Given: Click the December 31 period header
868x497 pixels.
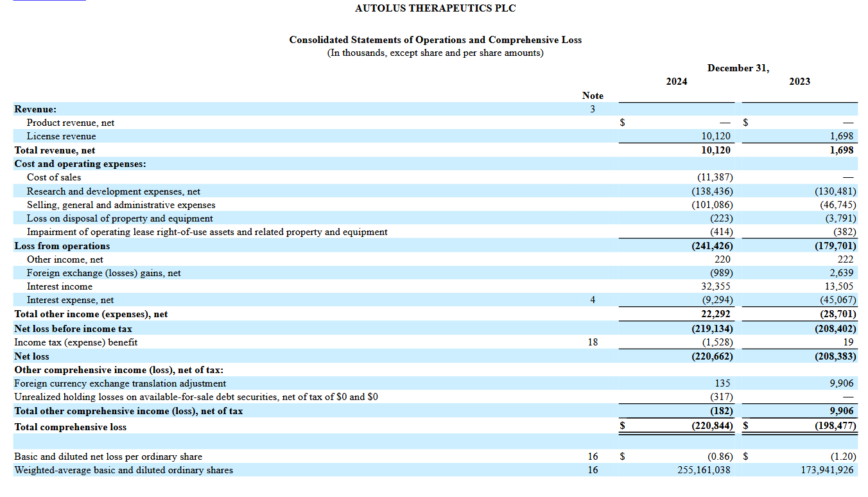Looking at the screenshot, I should (x=738, y=68).
